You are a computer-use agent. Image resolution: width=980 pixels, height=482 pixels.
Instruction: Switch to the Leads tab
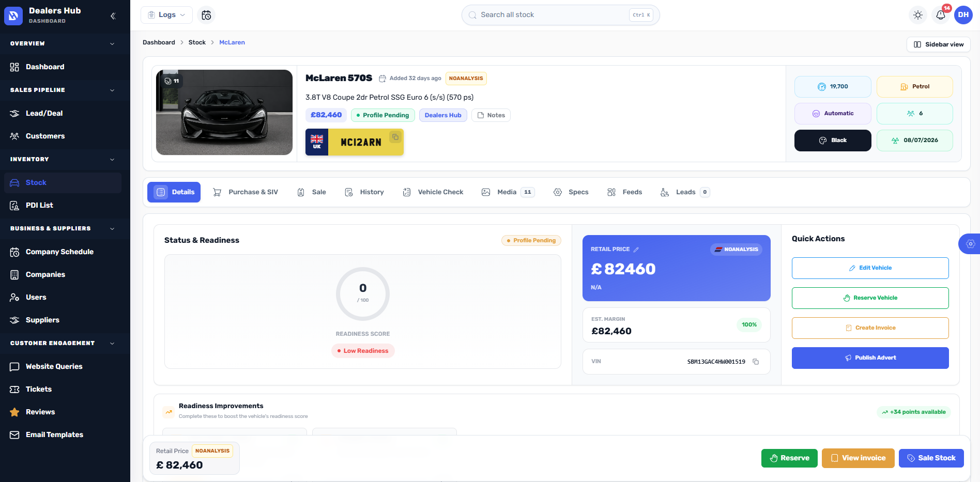685,192
